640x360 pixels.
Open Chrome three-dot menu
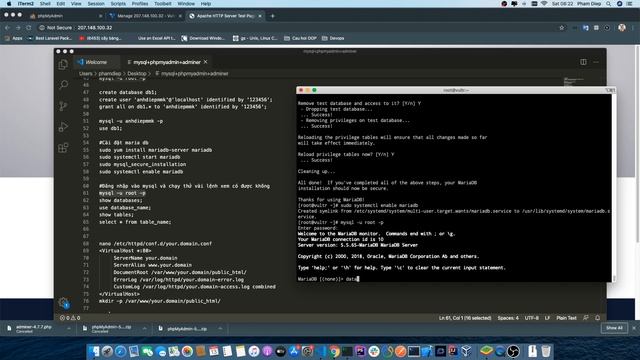tap(633, 27)
